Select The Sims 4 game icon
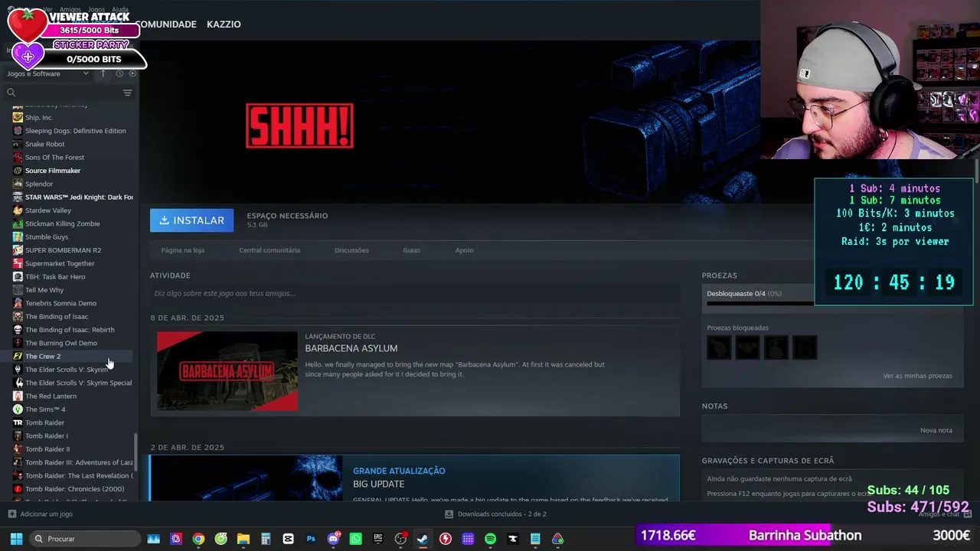Viewport: 980px width, 551px height. pyautogui.click(x=18, y=409)
